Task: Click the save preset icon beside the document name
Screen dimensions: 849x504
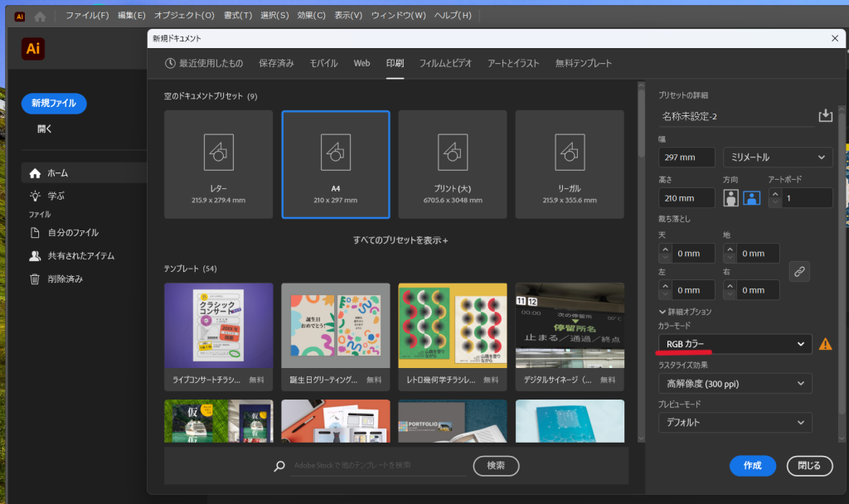Action: (825, 116)
